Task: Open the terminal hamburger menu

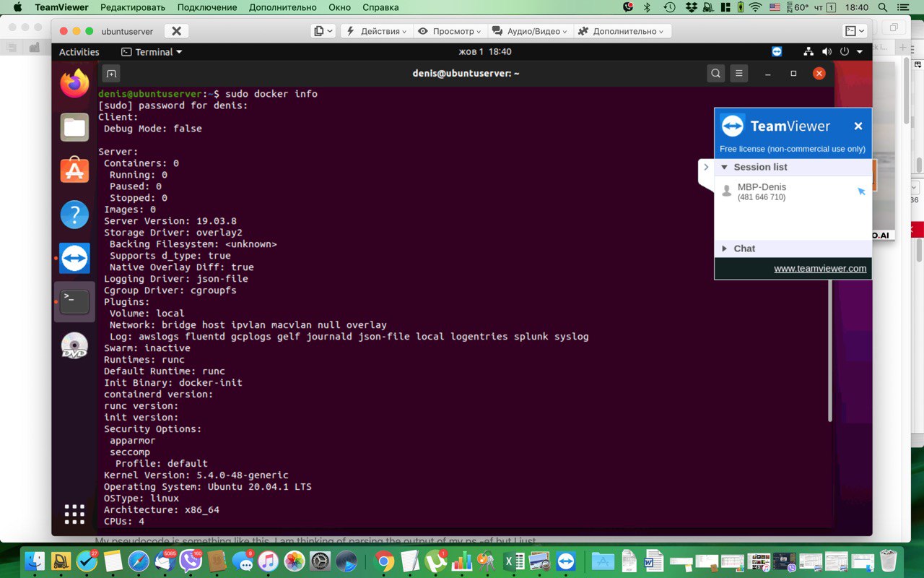Action: 738,73
